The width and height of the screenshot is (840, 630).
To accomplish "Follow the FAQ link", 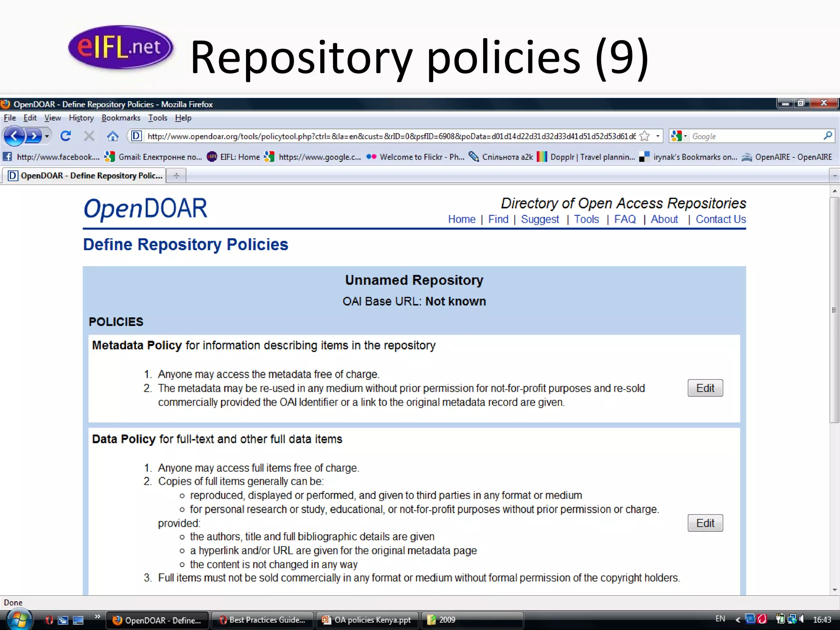I will pyautogui.click(x=625, y=219).
